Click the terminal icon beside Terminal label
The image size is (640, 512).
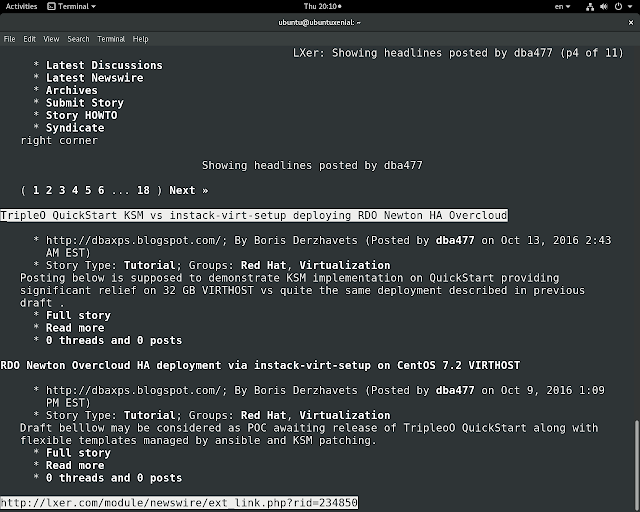(51, 6)
